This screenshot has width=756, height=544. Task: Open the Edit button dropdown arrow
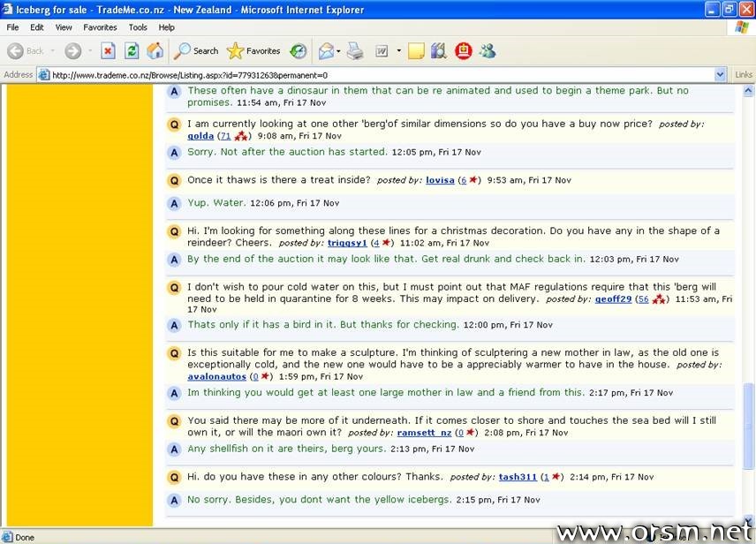click(398, 50)
